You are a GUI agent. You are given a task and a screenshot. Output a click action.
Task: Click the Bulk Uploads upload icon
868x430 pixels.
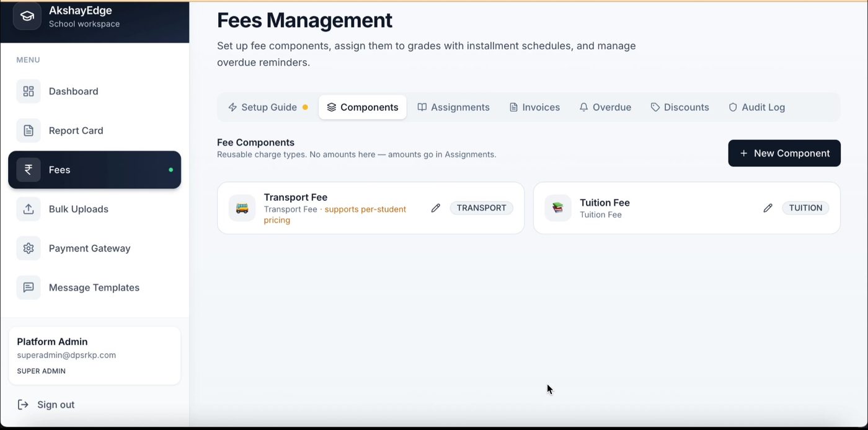click(x=29, y=209)
